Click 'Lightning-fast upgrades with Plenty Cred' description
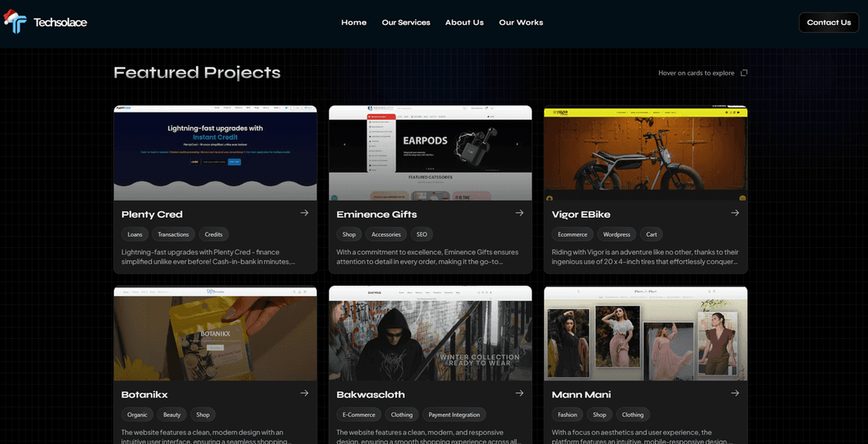 coord(208,257)
